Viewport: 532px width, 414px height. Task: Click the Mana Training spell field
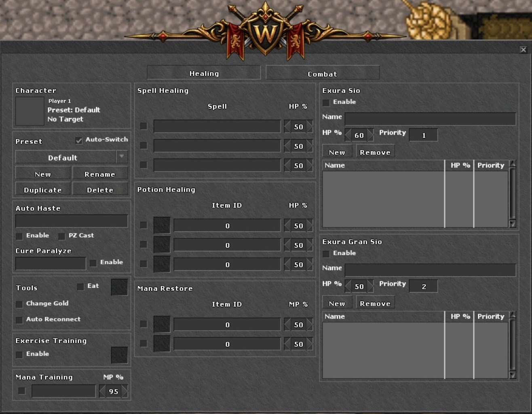tap(64, 391)
